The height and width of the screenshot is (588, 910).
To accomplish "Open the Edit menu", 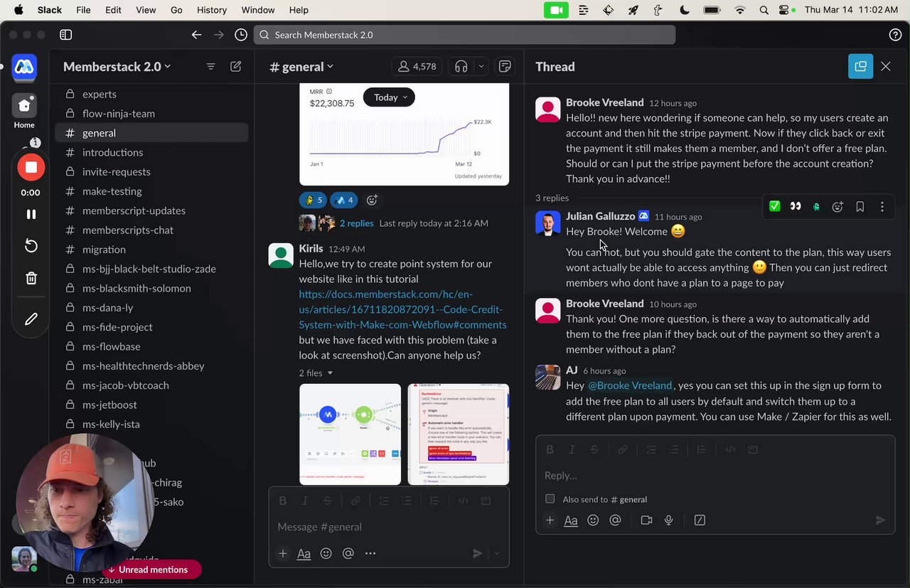I will click(113, 10).
